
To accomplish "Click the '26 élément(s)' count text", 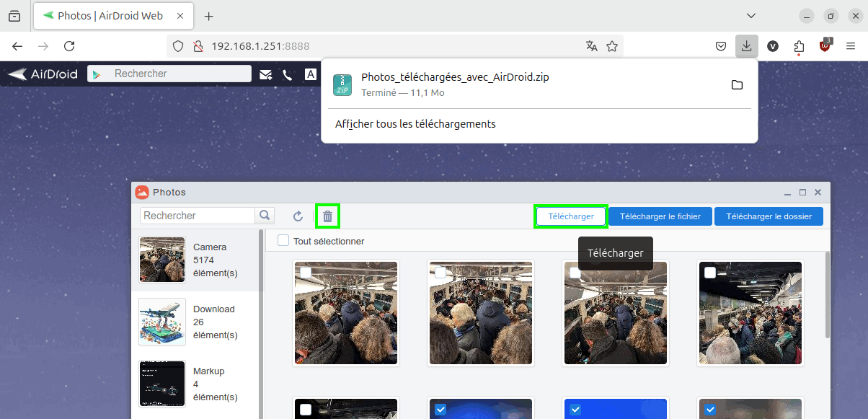I will (215, 329).
